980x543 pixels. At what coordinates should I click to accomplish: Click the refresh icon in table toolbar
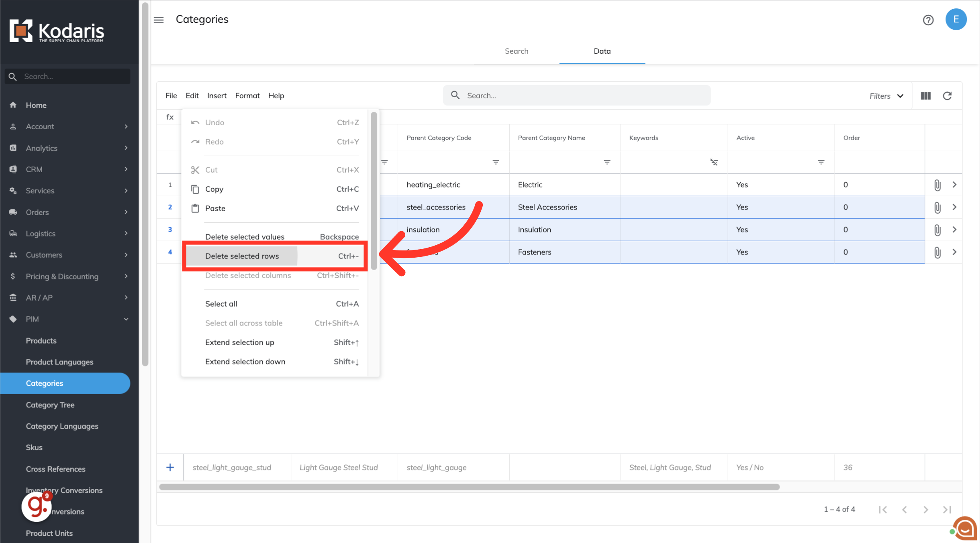coord(947,96)
